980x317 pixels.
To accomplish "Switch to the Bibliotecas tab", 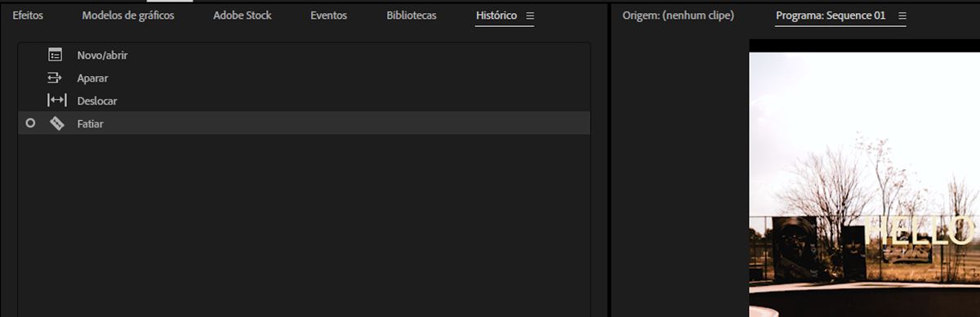I will [x=412, y=16].
